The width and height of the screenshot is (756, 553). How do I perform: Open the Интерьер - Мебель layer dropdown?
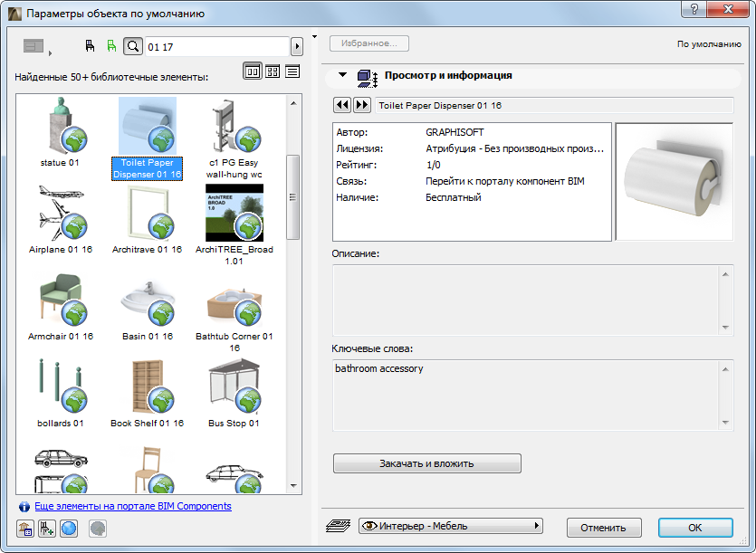click(x=450, y=526)
